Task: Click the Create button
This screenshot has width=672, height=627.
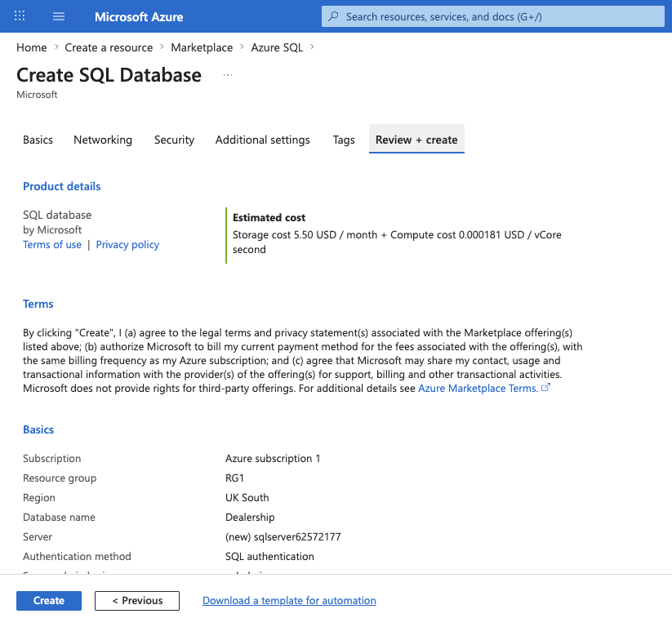Action: pos(49,600)
